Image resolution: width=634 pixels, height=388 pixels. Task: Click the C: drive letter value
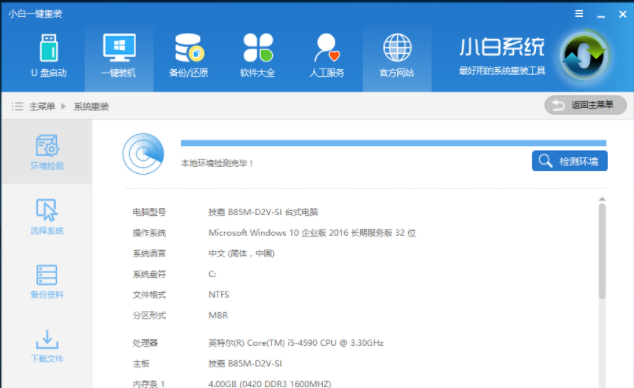[x=212, y=274]
